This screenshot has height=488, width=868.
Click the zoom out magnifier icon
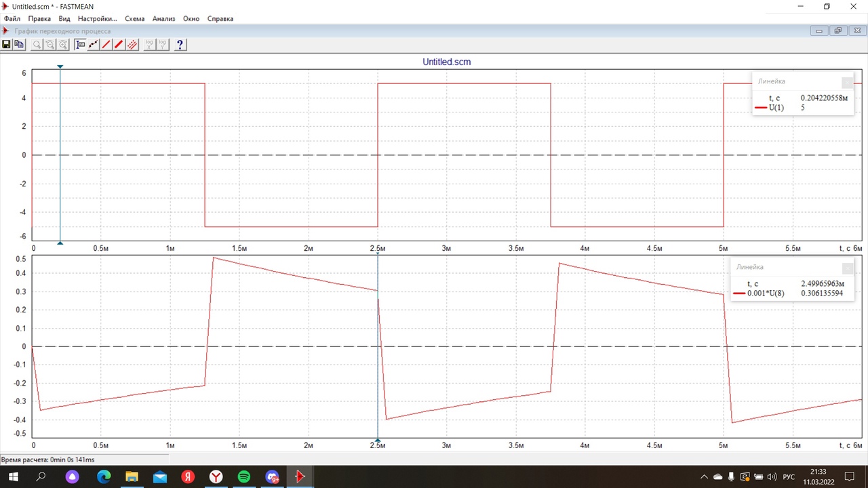[50, 45]
